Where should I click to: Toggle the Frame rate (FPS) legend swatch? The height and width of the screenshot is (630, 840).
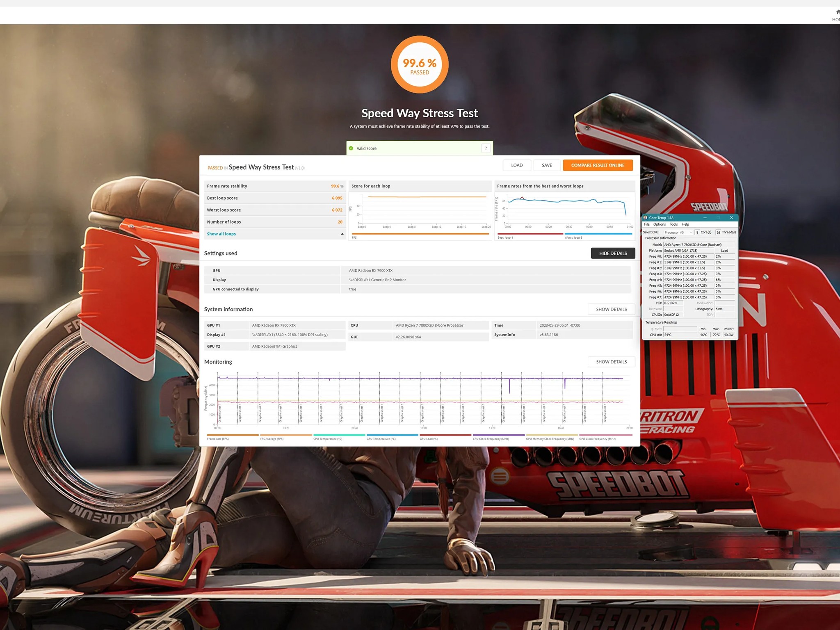(x=233, y=435)
